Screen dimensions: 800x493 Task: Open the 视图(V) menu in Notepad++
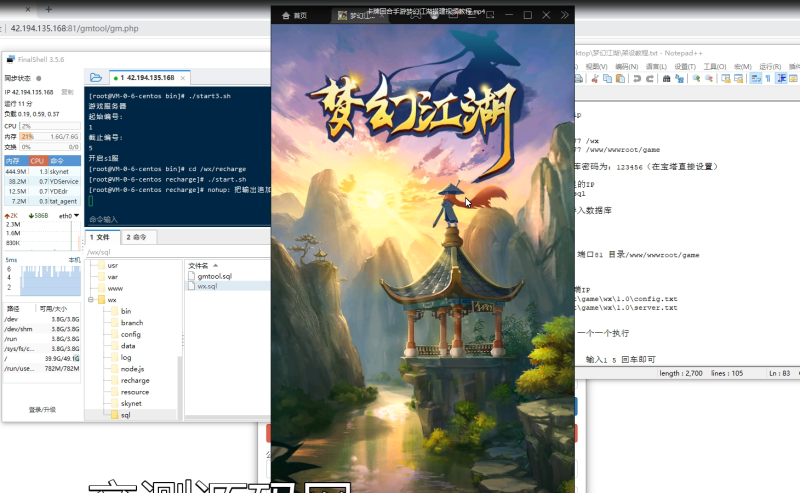coord(596,66)
